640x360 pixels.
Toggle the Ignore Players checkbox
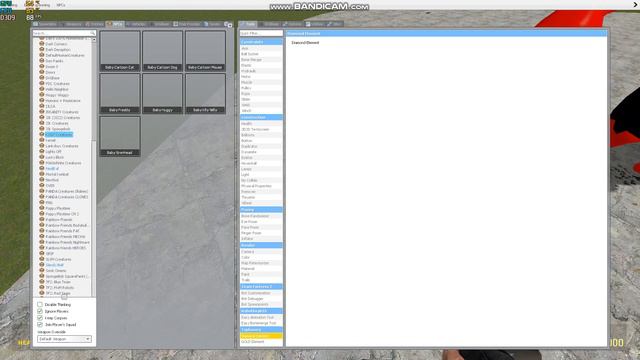[40, 311]
